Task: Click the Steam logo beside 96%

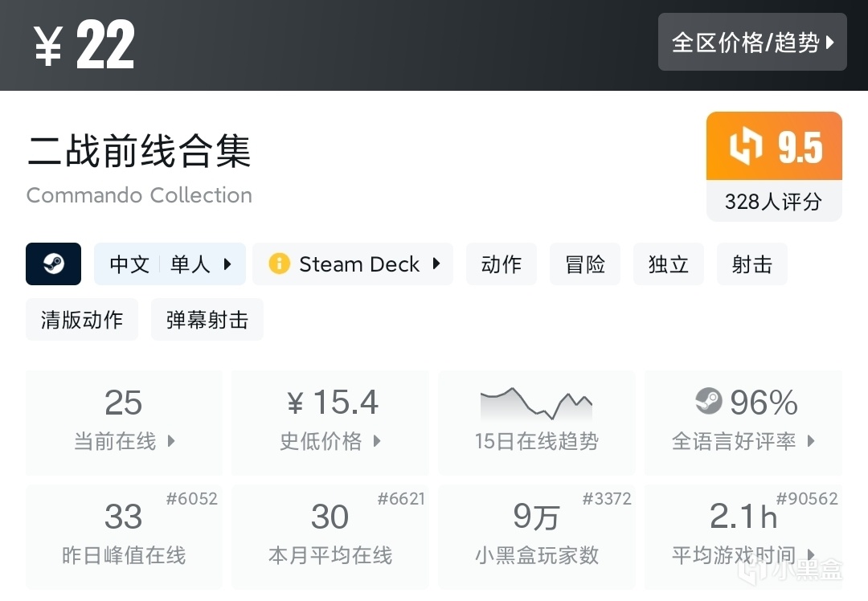Action: (708, 401)
